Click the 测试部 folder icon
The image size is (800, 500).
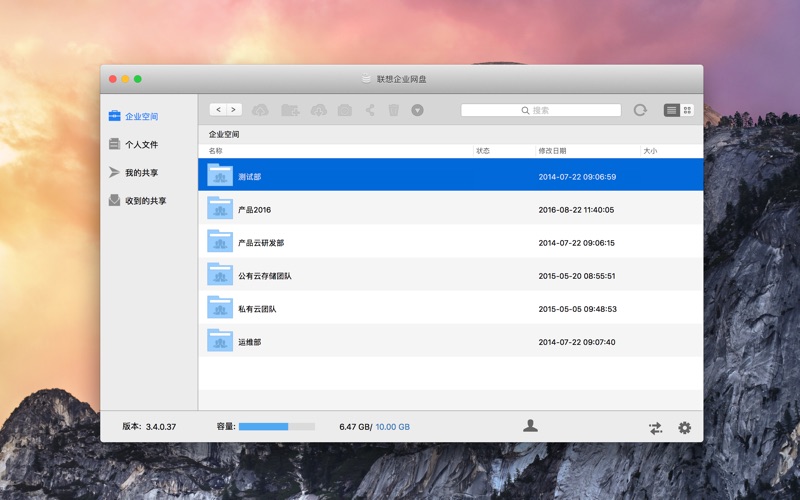point(220,174)
